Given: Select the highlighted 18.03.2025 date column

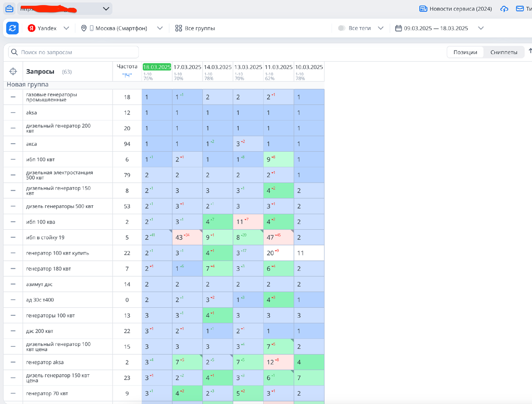Looking at the screenshot, I should tap(157, 67).
